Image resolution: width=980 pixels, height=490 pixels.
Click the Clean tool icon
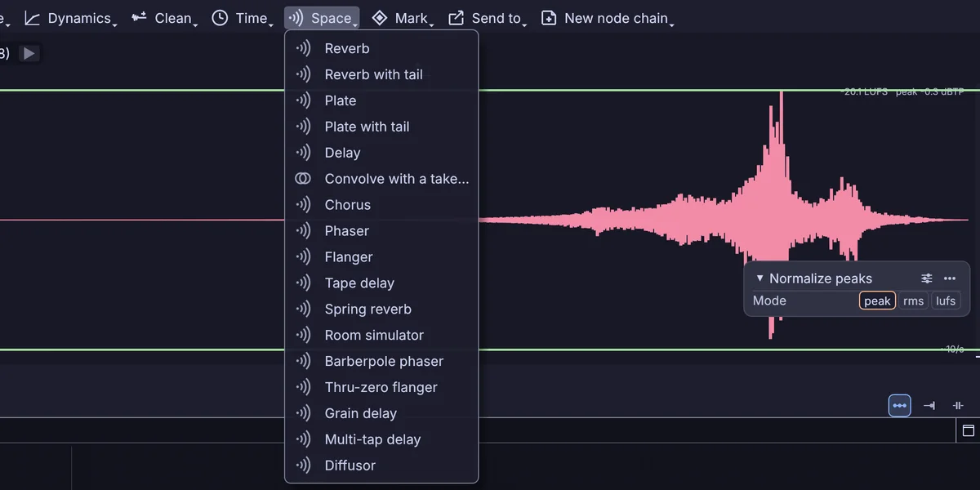pos(140,17)
